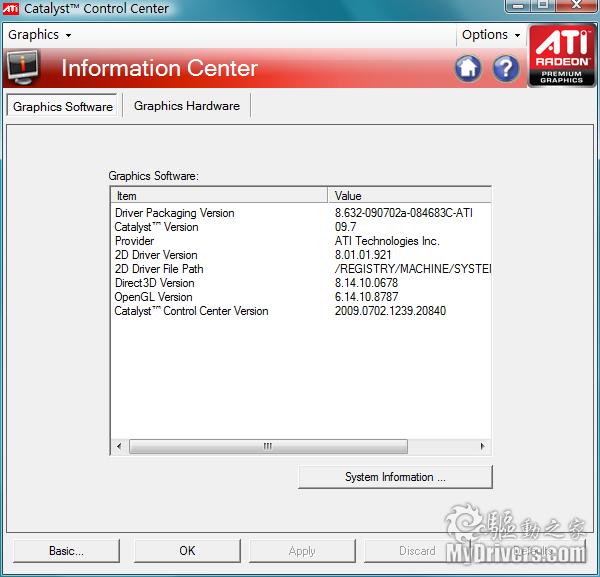Select the Provider row
Viewport: 600px width, 577px height.
pyautogui.click(x=301, y=241)
